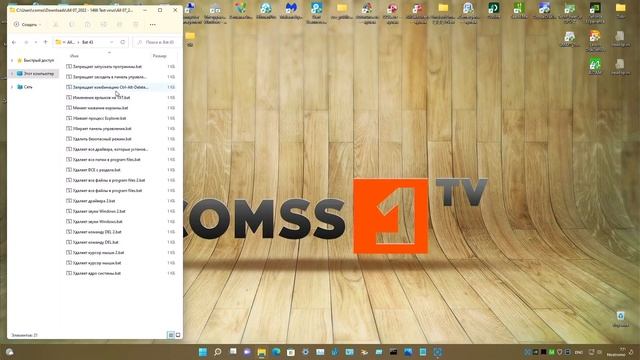Expand the address bar history dropdown
Viewport: 640px width, 360px height.
tap(112, 42)
